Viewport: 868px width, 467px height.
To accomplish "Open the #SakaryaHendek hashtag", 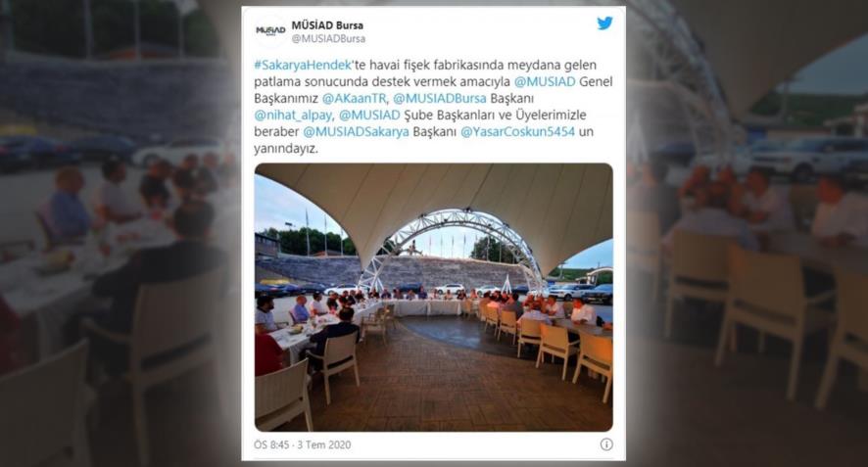I will coord(303,65).
